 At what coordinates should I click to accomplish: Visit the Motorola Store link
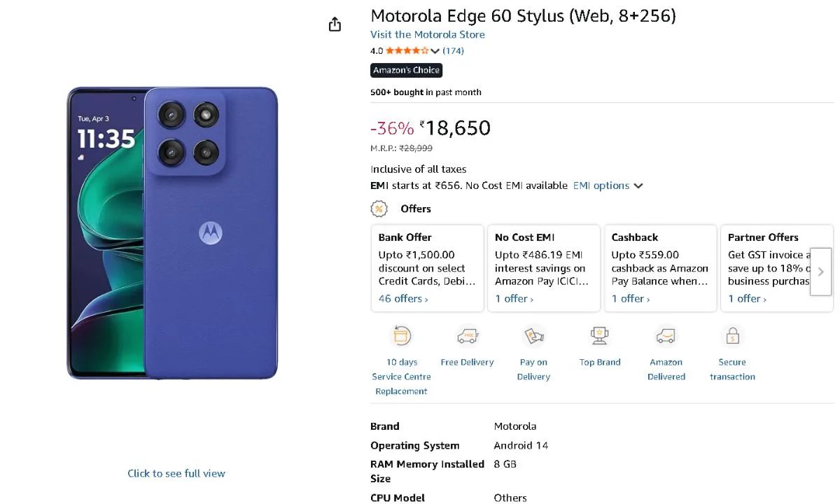427,34
